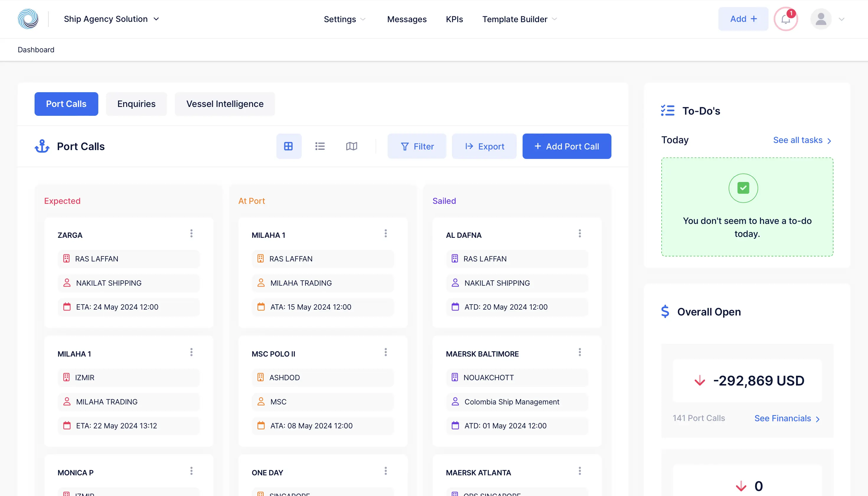Open MSC POLO II card options menu
Viewport: 868px width, 496px height.
pos(385,352)
